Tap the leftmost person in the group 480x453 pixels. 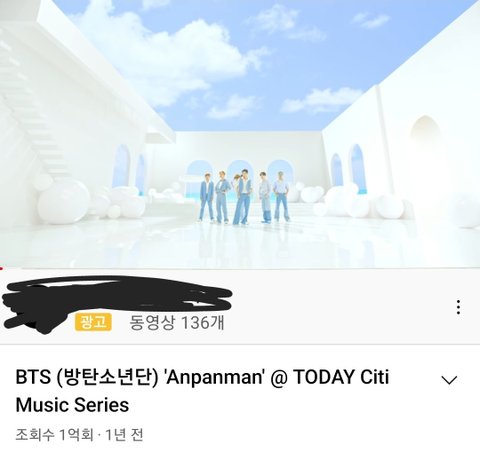coord(207,197)
